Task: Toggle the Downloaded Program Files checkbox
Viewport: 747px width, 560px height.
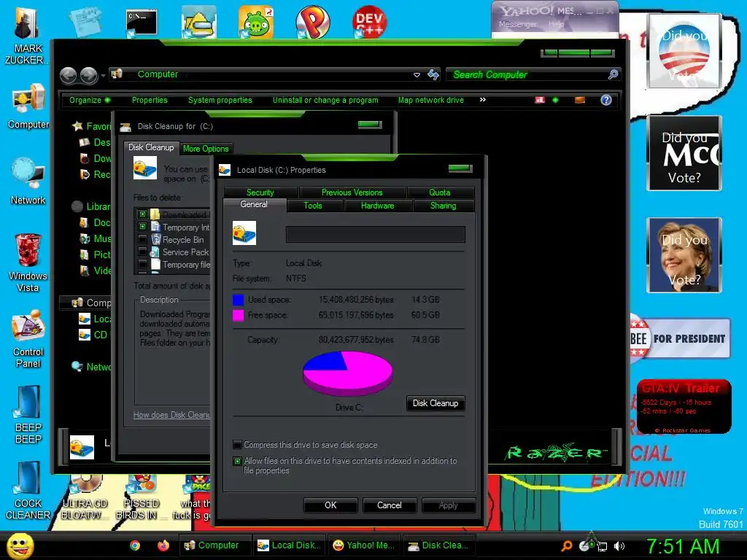Action: [142, 214]
